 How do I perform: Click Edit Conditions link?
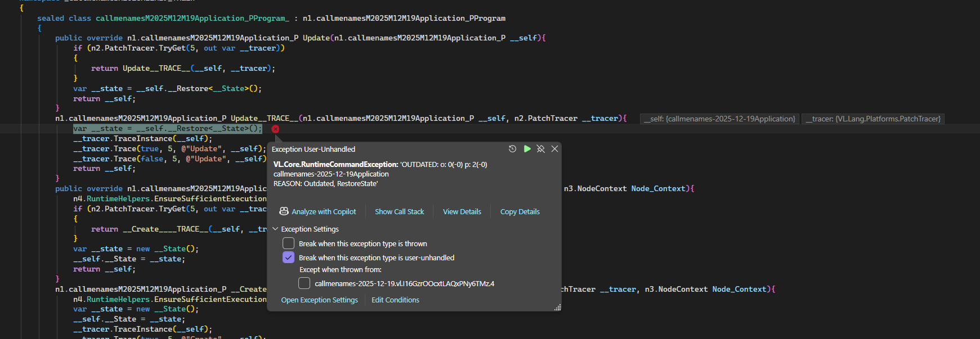(395, 300)
